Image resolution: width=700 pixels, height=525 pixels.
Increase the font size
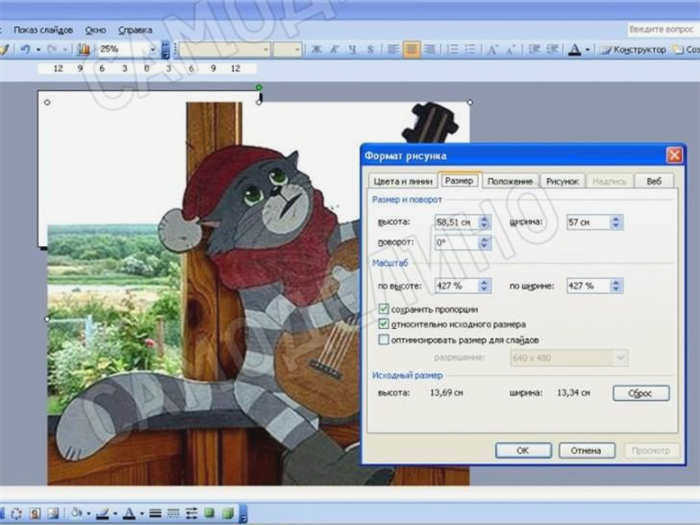492,49
